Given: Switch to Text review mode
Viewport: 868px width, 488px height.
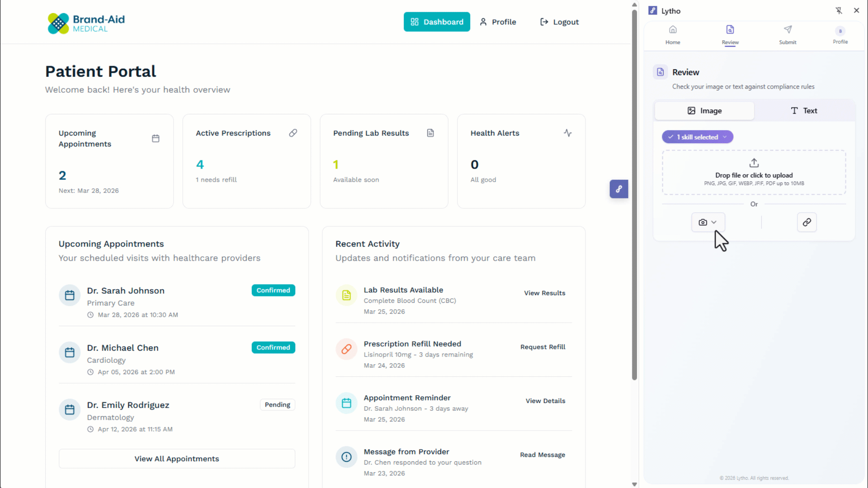Looking at the screenshot, I should pyautogui.click(x=803, y=111).
